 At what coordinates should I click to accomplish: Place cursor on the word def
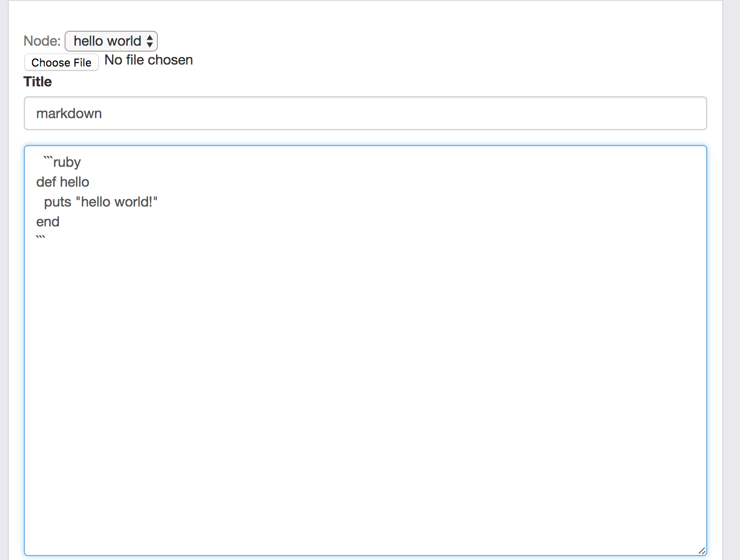click(46, 182)
